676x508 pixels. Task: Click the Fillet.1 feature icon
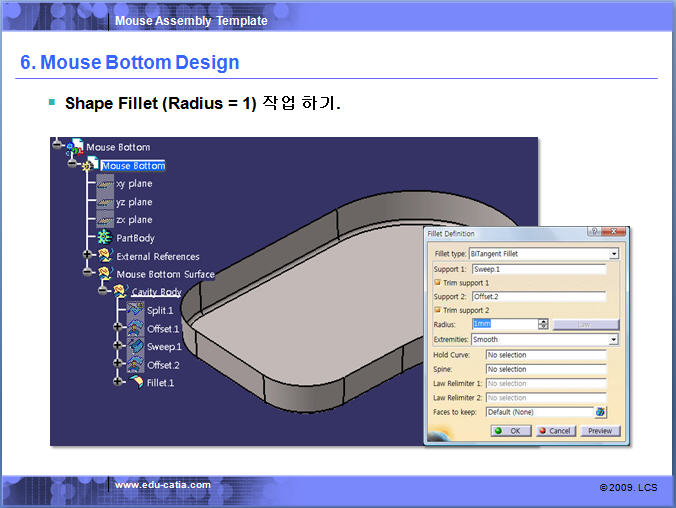point(136,383)
